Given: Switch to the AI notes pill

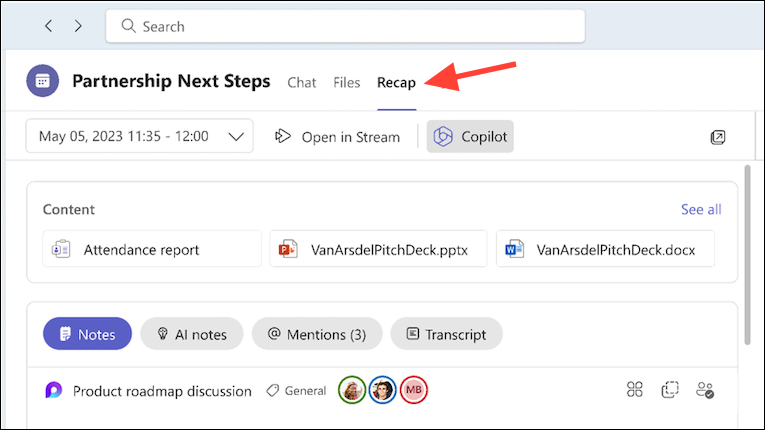Looking at the screenshot, I should click(191, 334).
